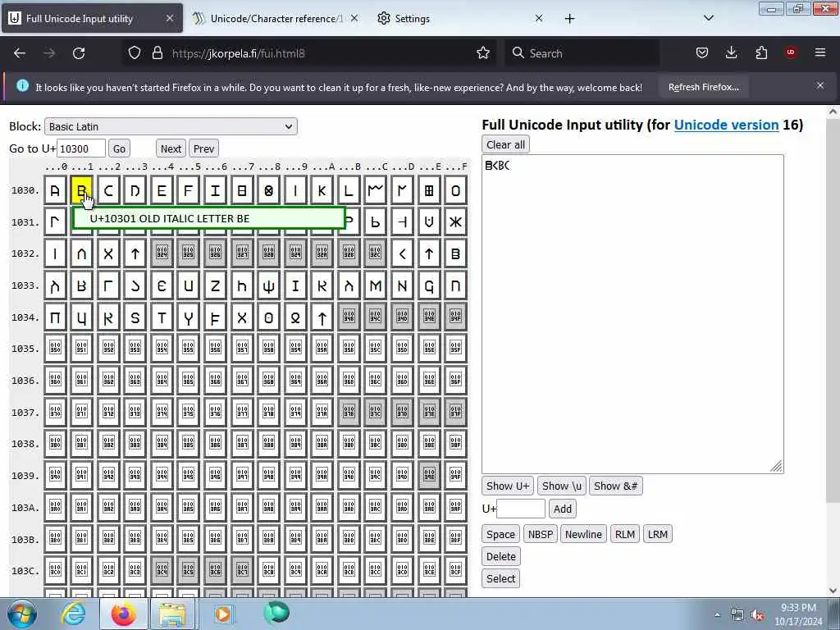Close the Settings tab
The height and width of the screenshot is (630, 840).
(x=539, y=18)
